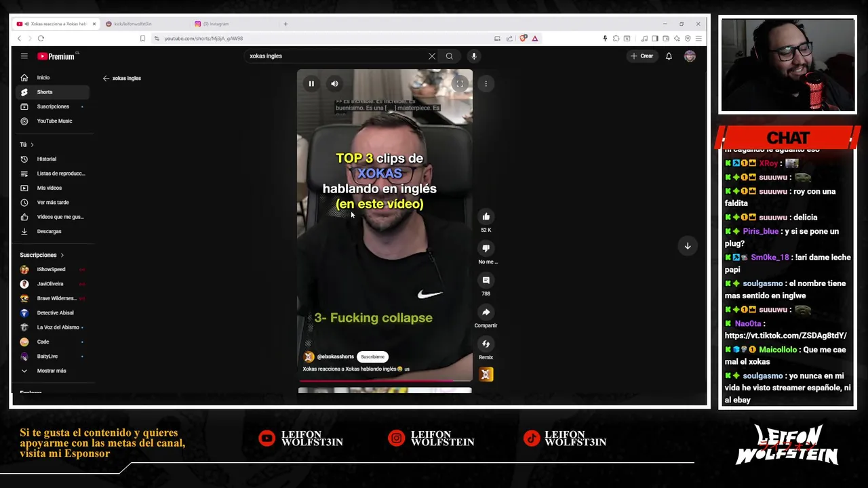The image size is (868, 488).
Task: Open the YouTube hamburger guide menu
Action: coord(24,56)
